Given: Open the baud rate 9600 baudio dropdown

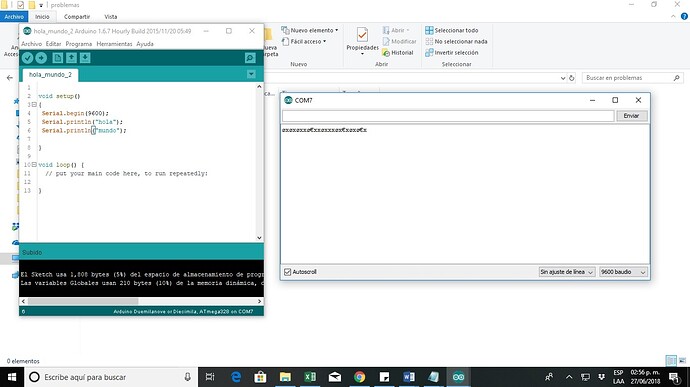Looking at the screenshot, I should click(623, 272).
